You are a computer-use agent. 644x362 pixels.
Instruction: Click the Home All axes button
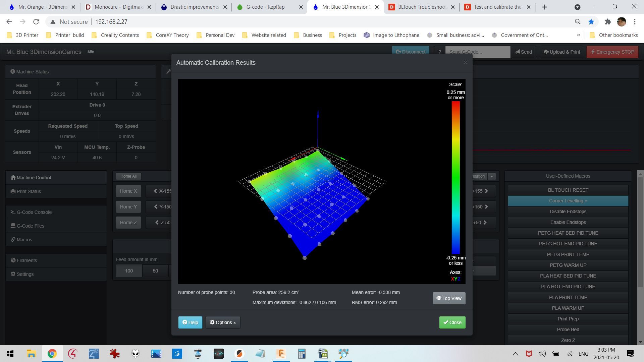(x=129, y=176)
